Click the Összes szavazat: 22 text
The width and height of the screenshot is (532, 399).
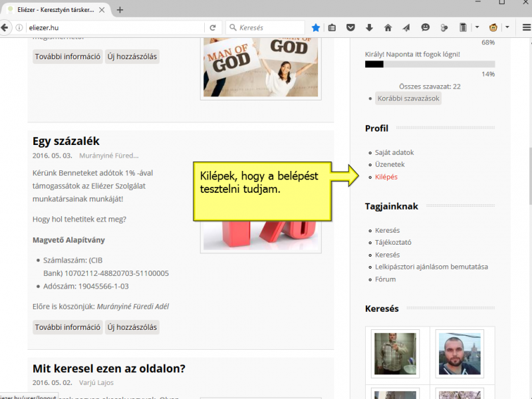point(430,86)
